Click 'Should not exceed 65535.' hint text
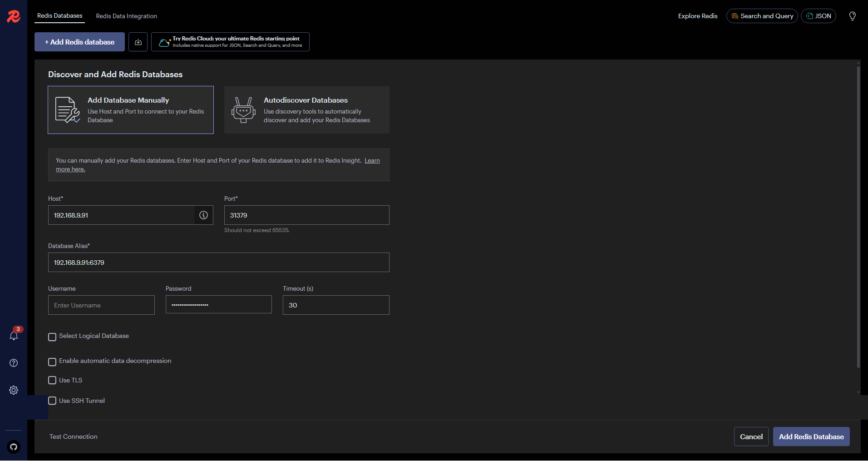Viewport: 868px width, 461px height. [x=257, y=230]
